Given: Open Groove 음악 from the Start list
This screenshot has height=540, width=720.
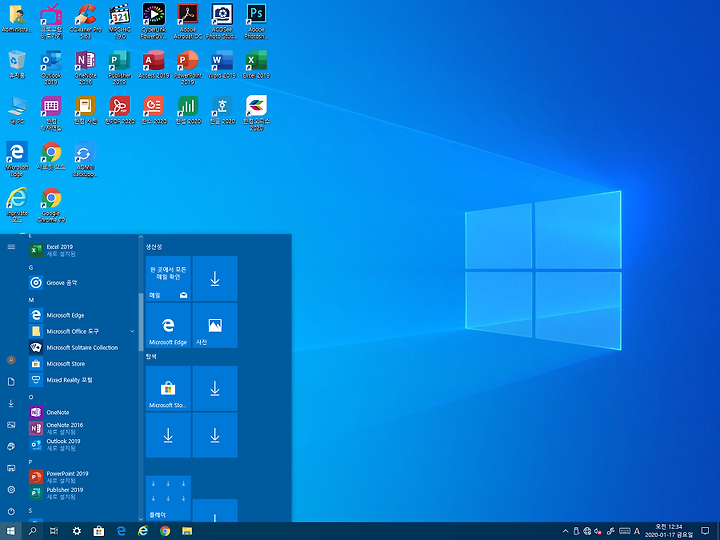Looking at the screenshot, I should pyautogui.click(x=82, y=283).
